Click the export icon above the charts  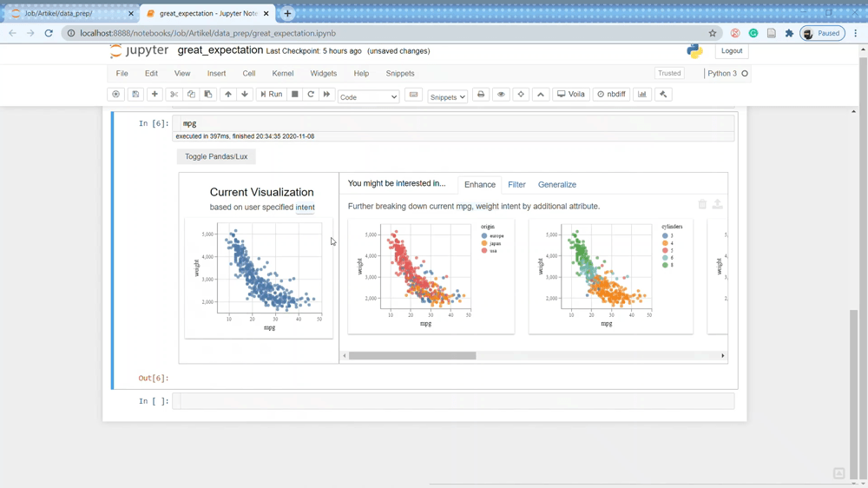coord(718,205)
